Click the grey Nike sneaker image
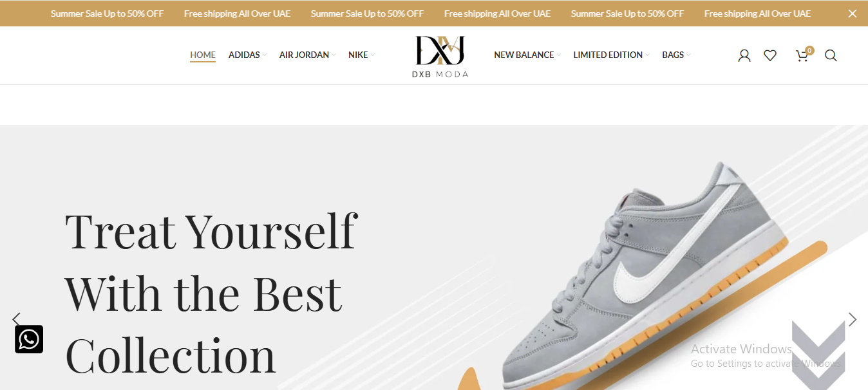868x390 pixels. pos(644,277)
